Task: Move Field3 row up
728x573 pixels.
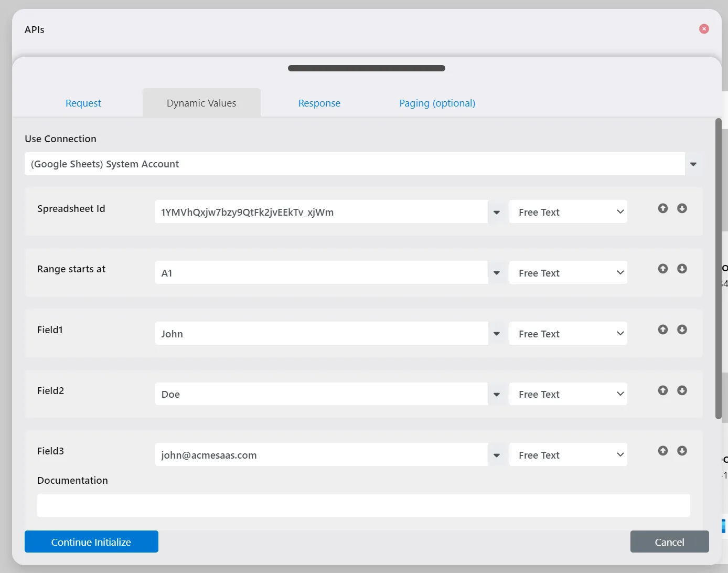Action: coord(663,451)
